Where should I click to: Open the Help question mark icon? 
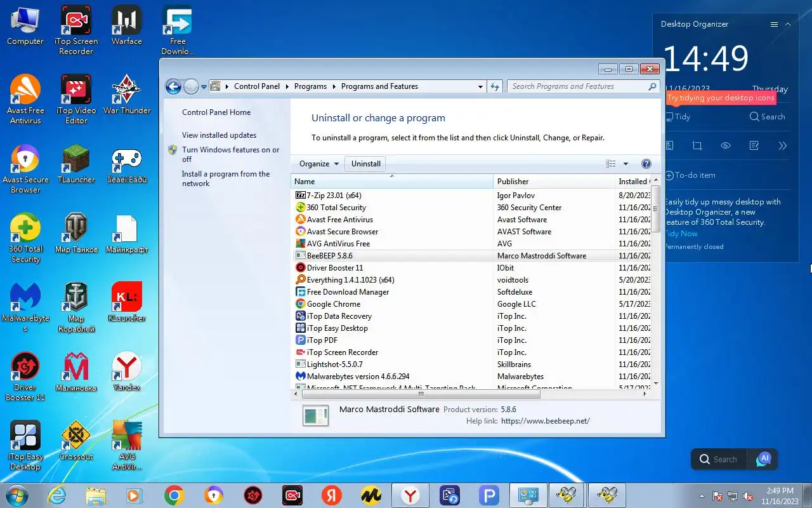[646, 164]
